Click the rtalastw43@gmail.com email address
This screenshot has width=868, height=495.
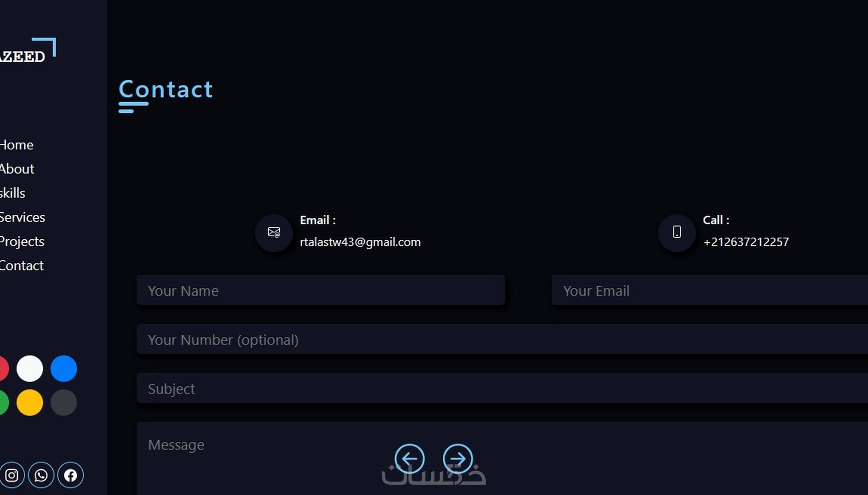click(x=360, y=242)
